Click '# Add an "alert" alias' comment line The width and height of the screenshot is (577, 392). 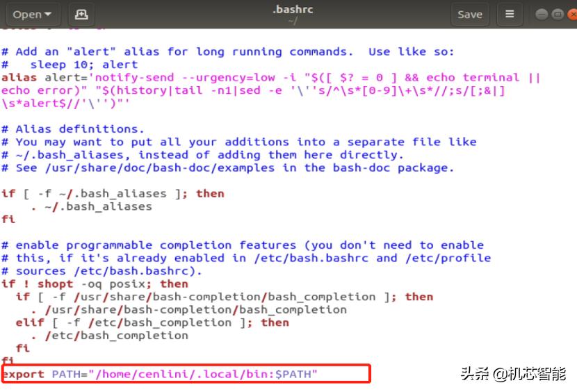click(228, 52)
